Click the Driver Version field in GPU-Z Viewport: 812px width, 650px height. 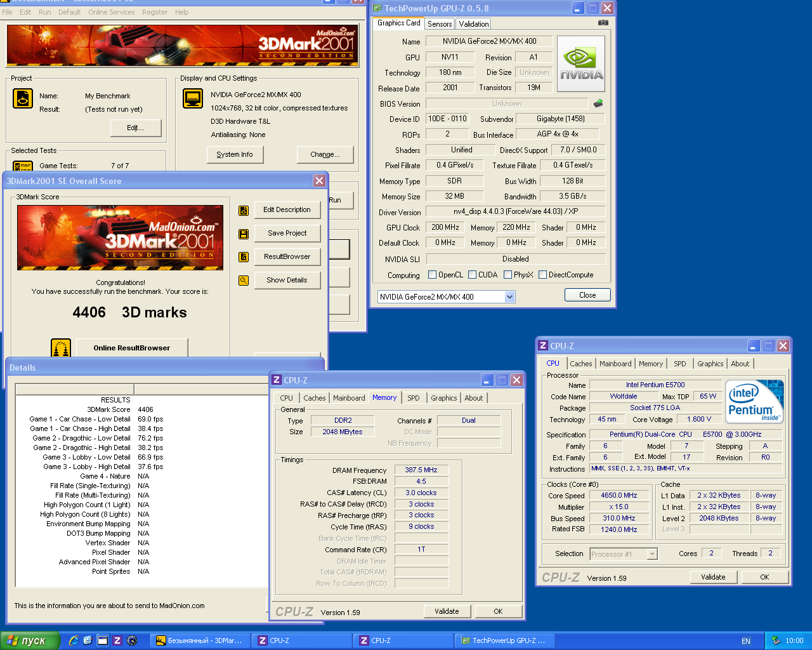(x=515, y=211)
